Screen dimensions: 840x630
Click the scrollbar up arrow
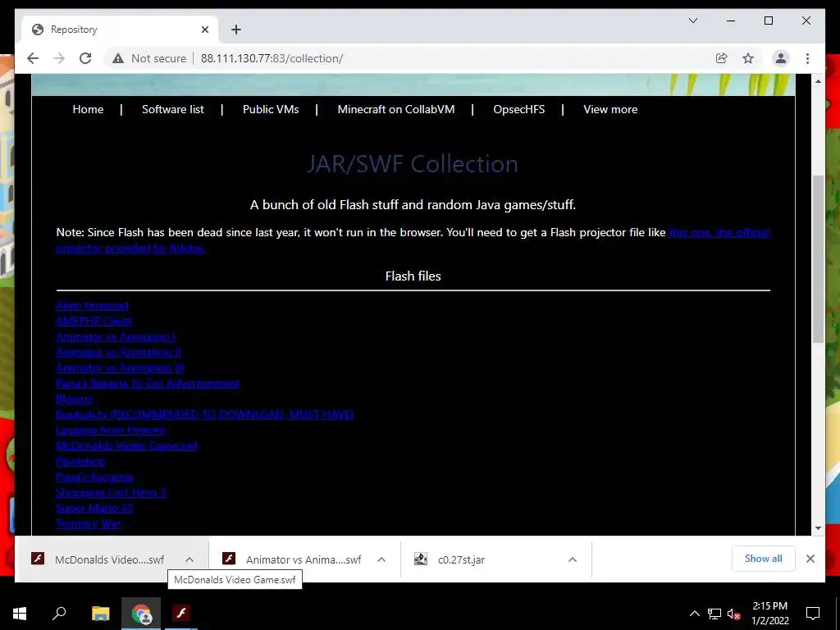pos(818,81)
